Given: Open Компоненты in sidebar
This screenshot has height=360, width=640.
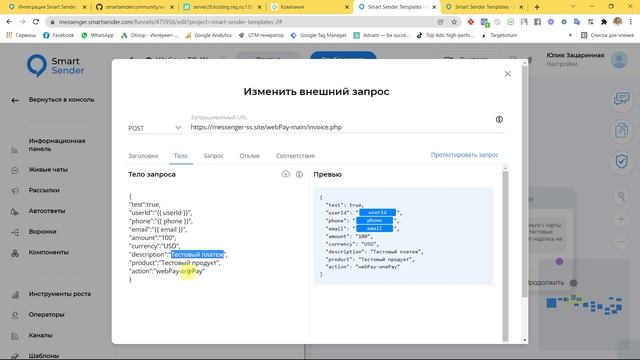Looking at the screenshot, I should coord(49,252).
